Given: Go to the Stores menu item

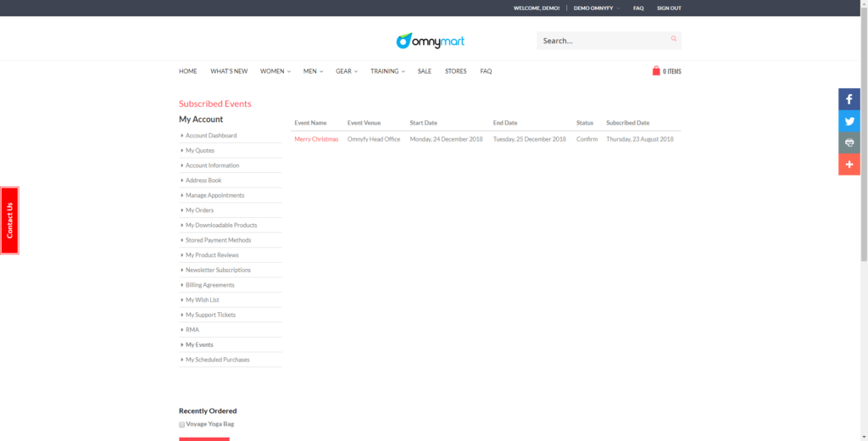Looking at the screenshot, I should [x=455, y=71].
